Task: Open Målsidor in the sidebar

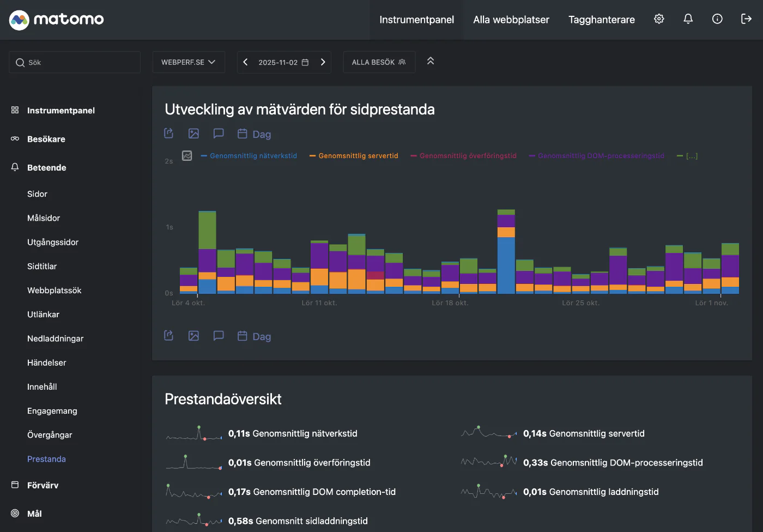Action: coord(44,218)
